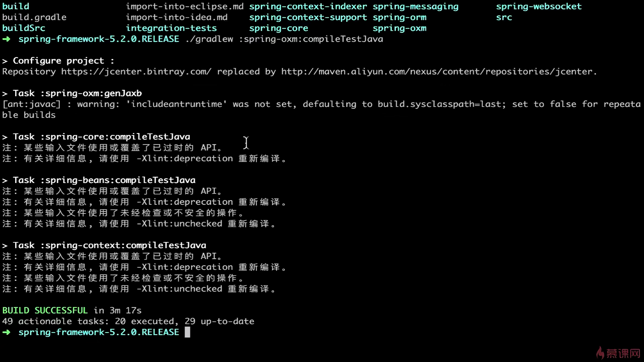Click the ./gradlew :spring-oxm:compileTestJava command text

(284, 39)
